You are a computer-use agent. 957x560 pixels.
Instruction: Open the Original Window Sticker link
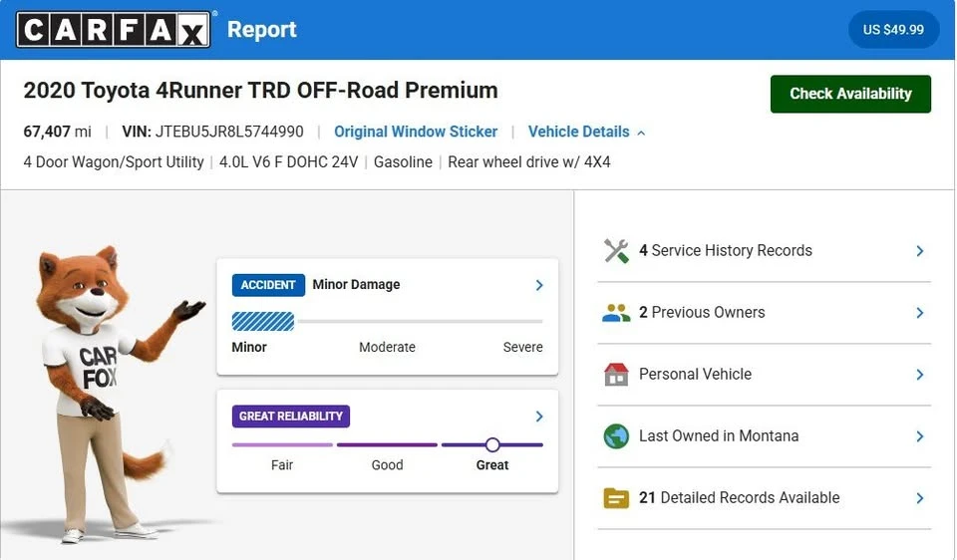click(x=415, y=132)
